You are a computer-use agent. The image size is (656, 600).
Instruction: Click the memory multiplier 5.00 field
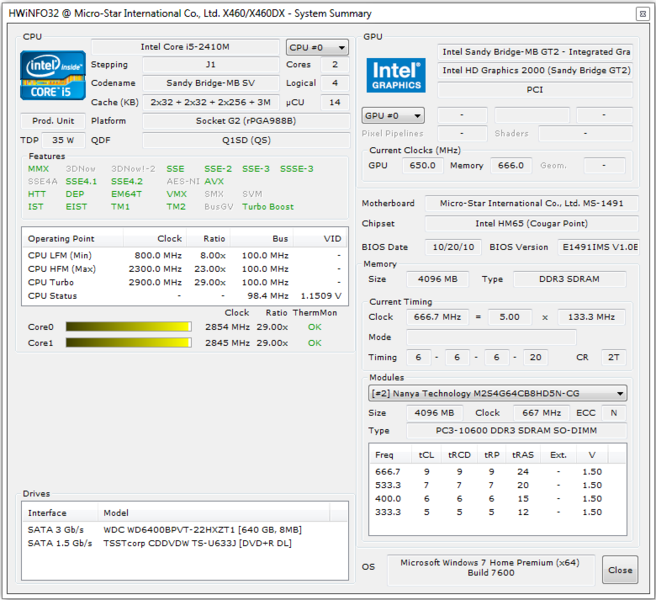(510, 317)
